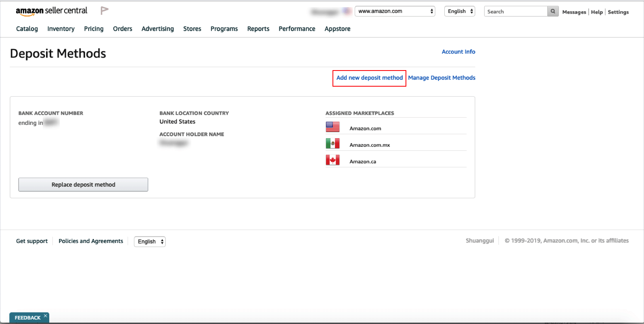This screenshot has height=324, width=644.
Task: Open the www.amazon.com marketplace dropdown
Action: click(395, 11)
